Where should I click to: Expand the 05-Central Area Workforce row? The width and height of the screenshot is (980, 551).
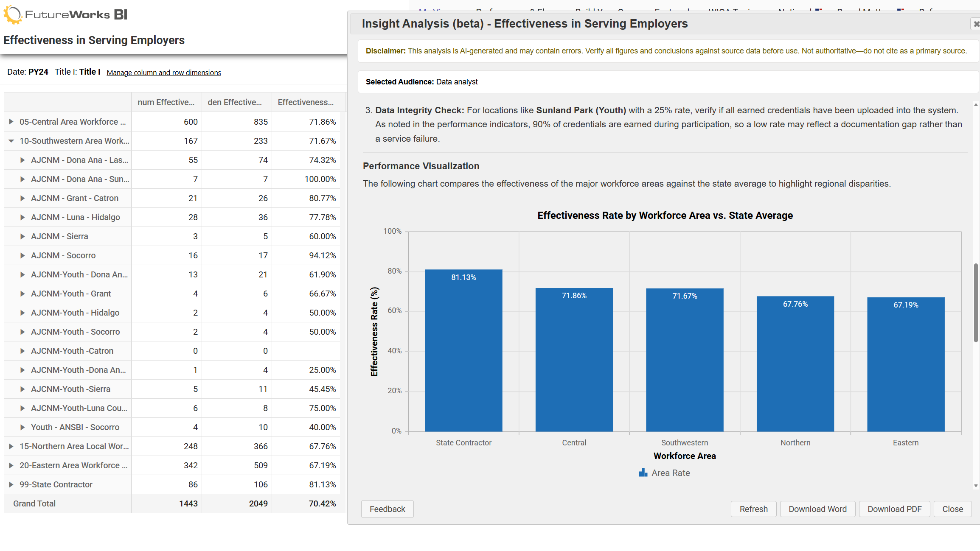click(11, 122)
